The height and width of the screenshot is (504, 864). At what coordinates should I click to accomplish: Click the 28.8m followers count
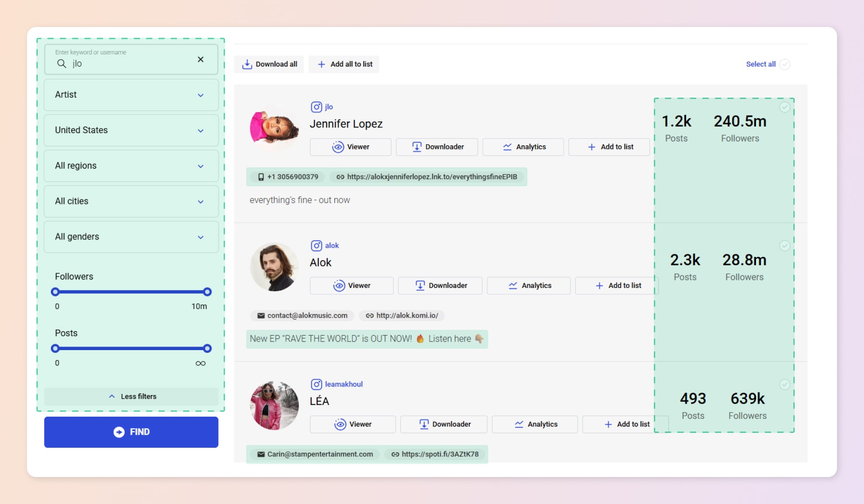pos(744,260)
